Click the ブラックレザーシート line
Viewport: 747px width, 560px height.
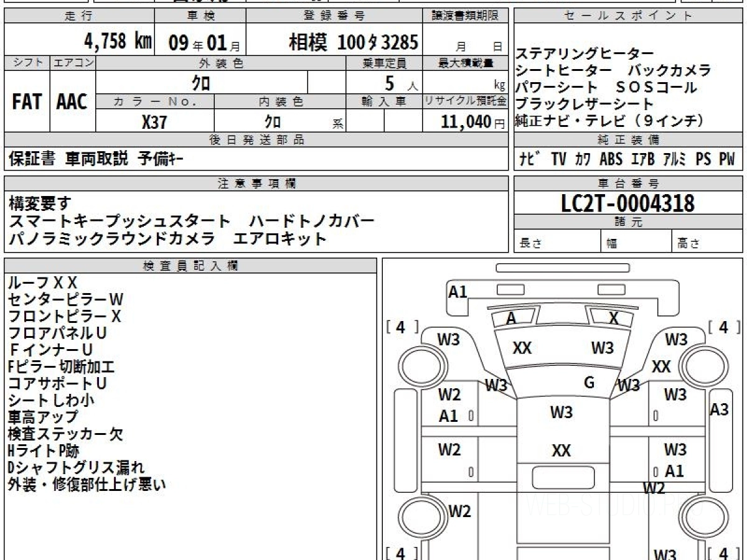coord(585,104)
